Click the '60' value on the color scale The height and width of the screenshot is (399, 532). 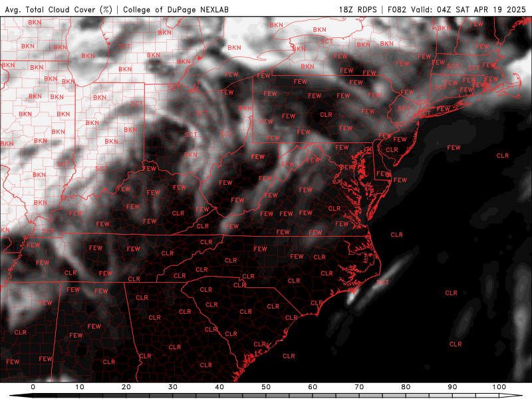coord(313,387)
